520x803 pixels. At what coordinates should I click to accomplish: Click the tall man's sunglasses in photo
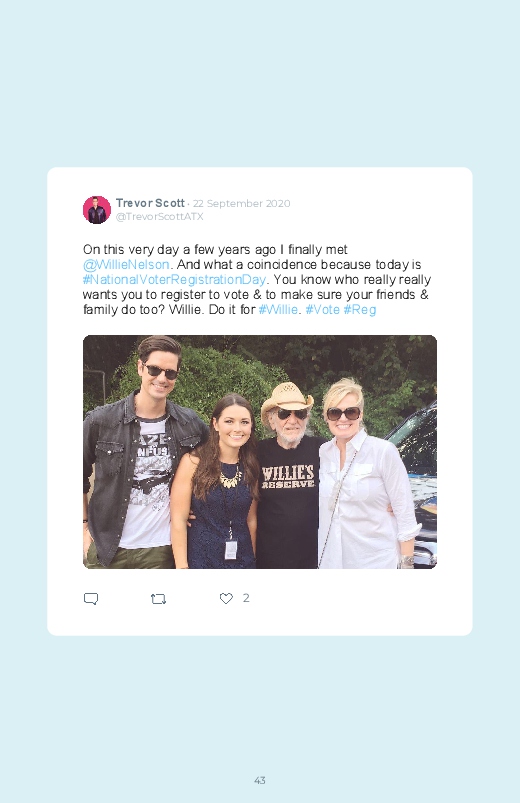pyautogui.click(x=160, y=371)
